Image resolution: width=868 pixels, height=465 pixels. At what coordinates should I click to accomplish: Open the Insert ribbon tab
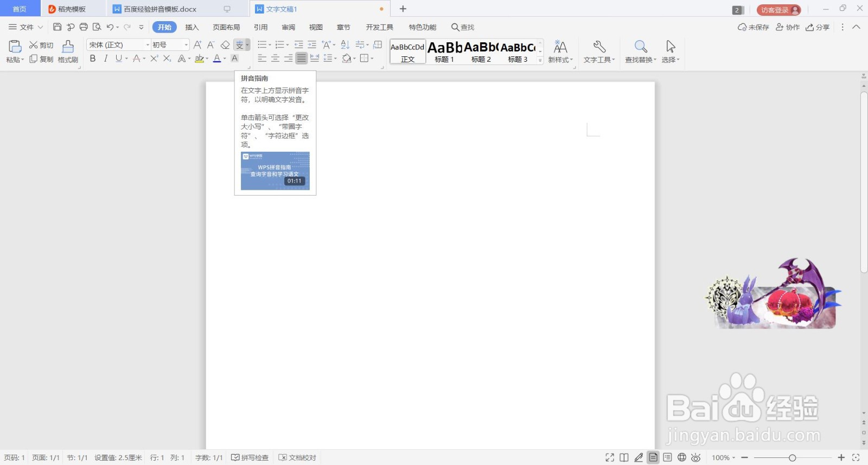(x=192, y=27)
